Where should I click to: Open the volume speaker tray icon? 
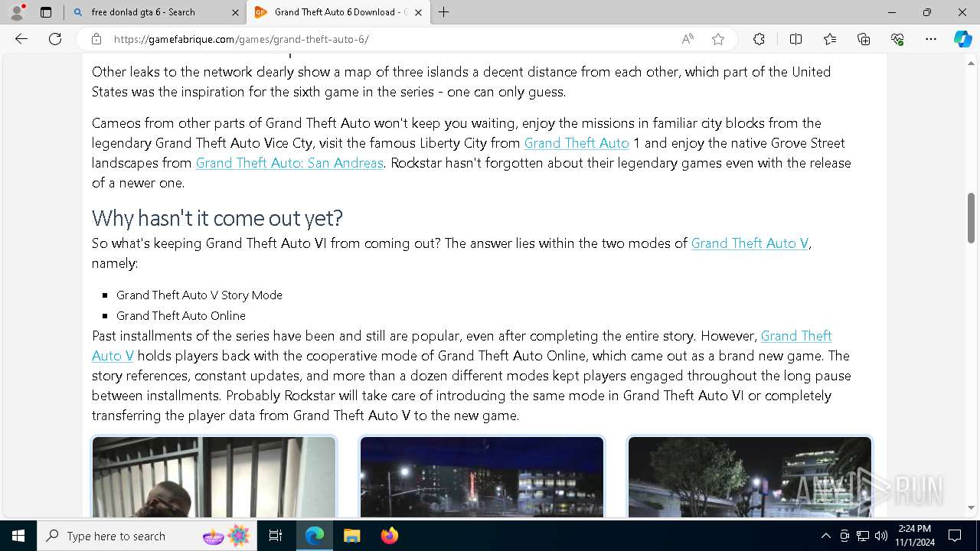click(881, 536)
